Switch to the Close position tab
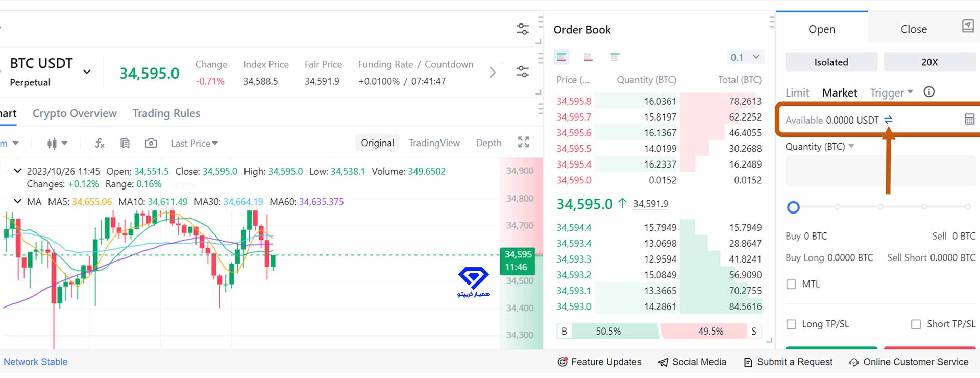Viewport: 980px width, 378px height. tap(913, 29)
